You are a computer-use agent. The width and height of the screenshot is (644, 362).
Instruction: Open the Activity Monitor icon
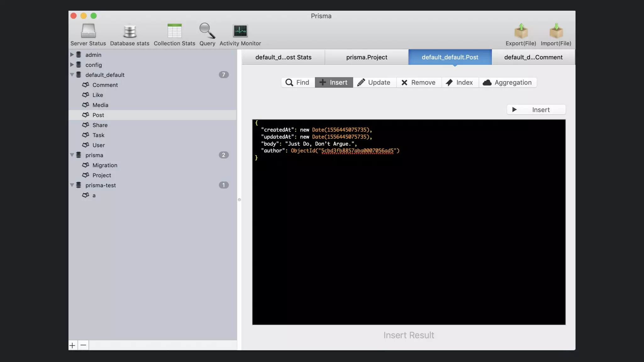[240, 31]
